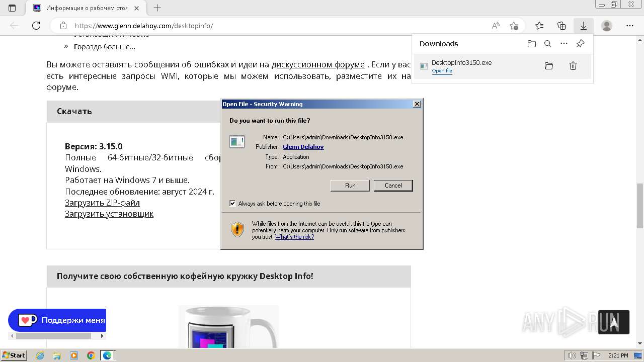
Task: Click the Cancel button
Action: (x=393, y=186)
